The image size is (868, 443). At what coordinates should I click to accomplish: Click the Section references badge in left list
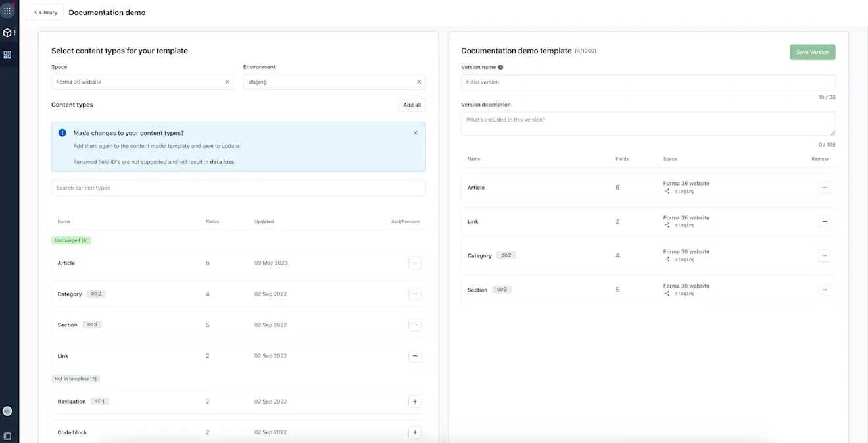(92, 325)
